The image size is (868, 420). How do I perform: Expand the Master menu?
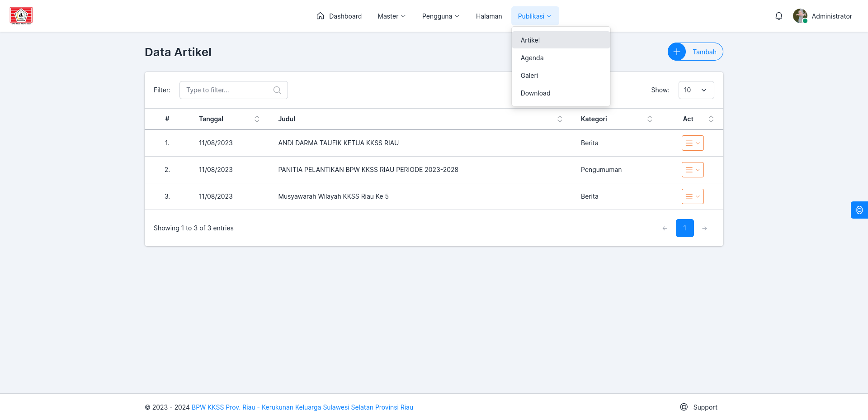pyautogui.click(x=392, y=16)
